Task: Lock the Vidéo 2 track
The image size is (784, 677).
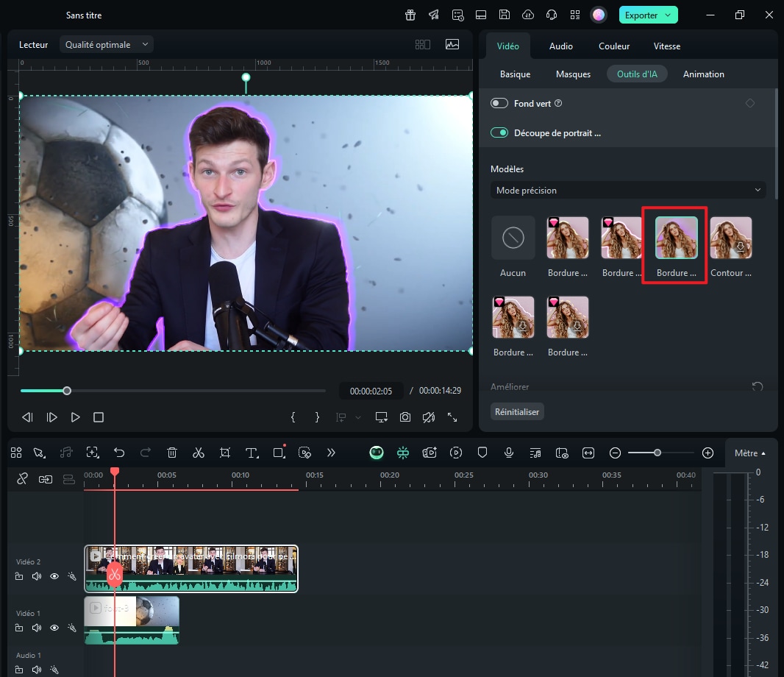Action: pyautogui.click(x=19, y=576)
